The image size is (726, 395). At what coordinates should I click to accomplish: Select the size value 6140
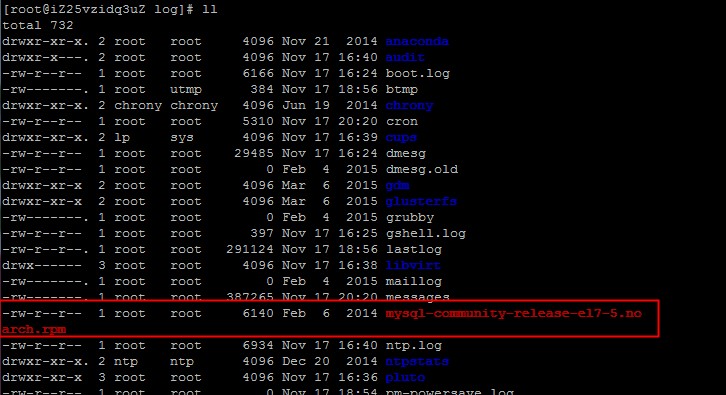(x=258, y=313)
